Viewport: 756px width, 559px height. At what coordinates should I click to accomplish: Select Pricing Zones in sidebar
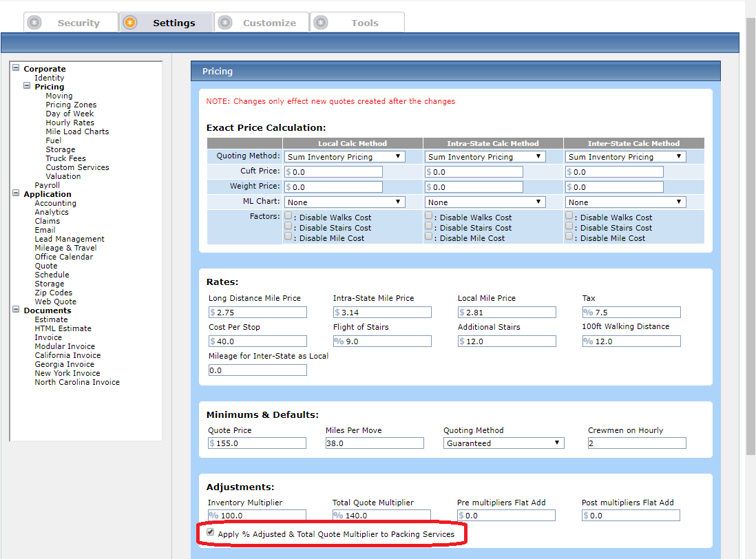click(71, 105)
